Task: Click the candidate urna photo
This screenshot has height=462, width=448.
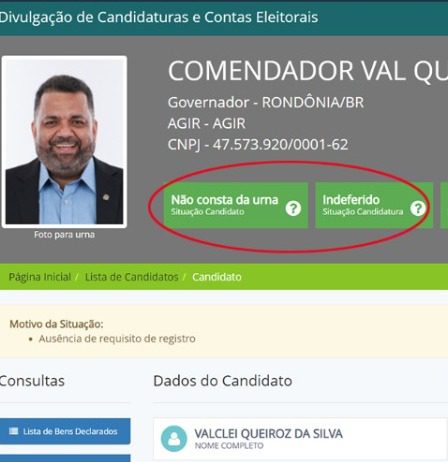Action: 64,142
